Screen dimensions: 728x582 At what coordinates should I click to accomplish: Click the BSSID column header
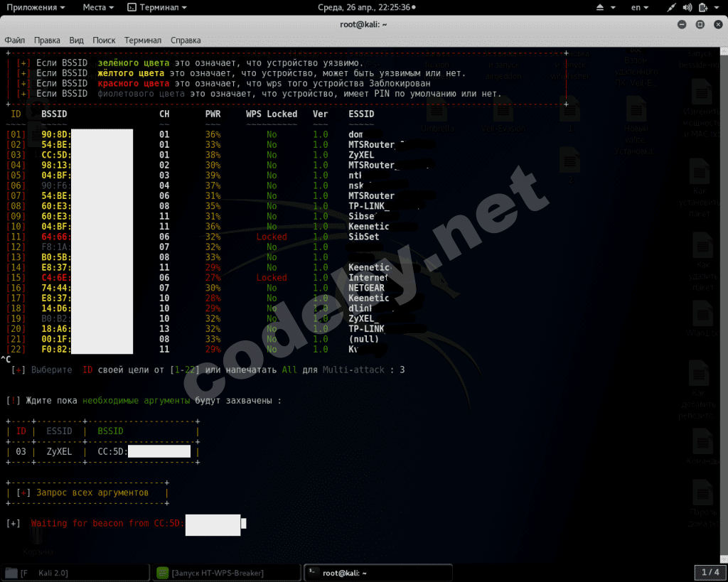[x=54, y=114]
